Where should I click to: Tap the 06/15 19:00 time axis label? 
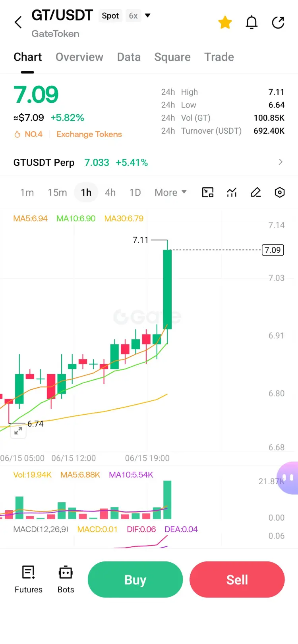click(147, 458)
